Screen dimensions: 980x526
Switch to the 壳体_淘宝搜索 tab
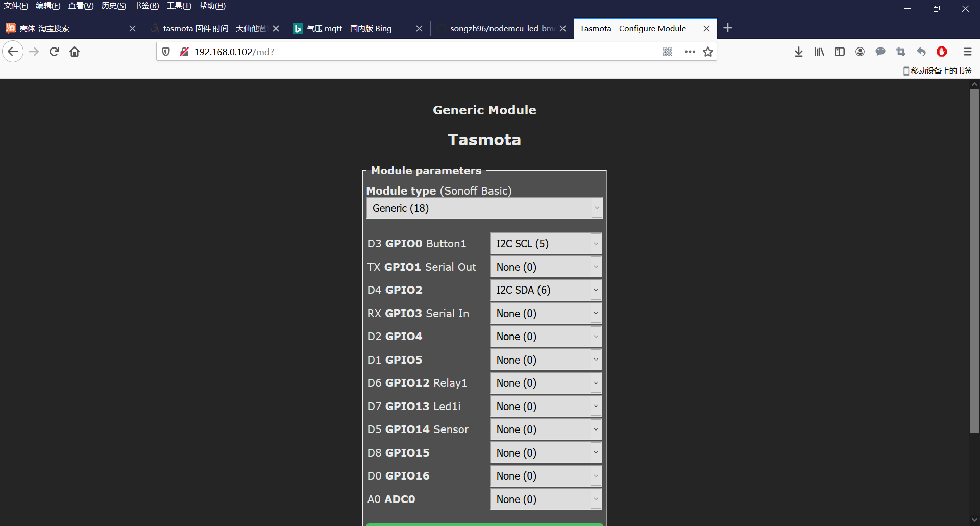click(71, 29)
